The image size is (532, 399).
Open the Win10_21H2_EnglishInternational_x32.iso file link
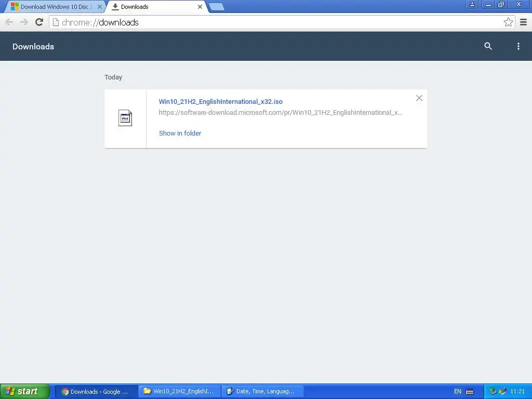[220, 101]
